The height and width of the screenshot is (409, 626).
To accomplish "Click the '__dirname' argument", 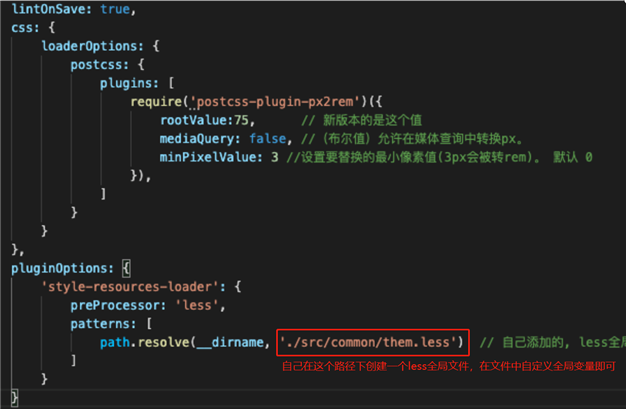I will pos(230,342).
